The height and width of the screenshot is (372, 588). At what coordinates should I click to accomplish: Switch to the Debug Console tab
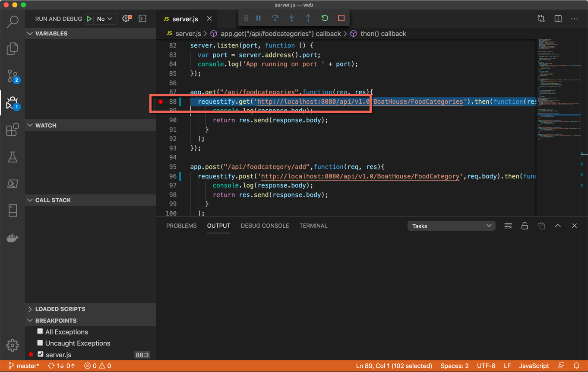(x=265, y=226)
